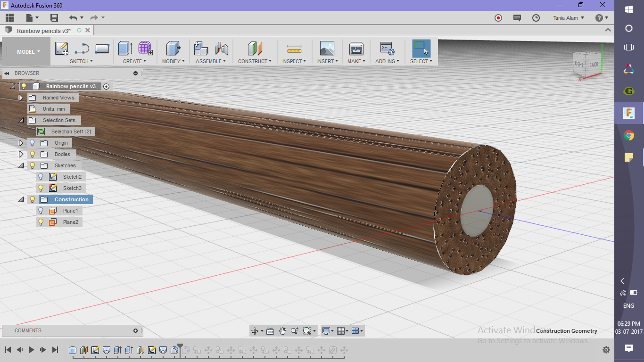Expand the Named Views folder
The width and height of the screenshot is (644, 362).
[x=21, y=98]
